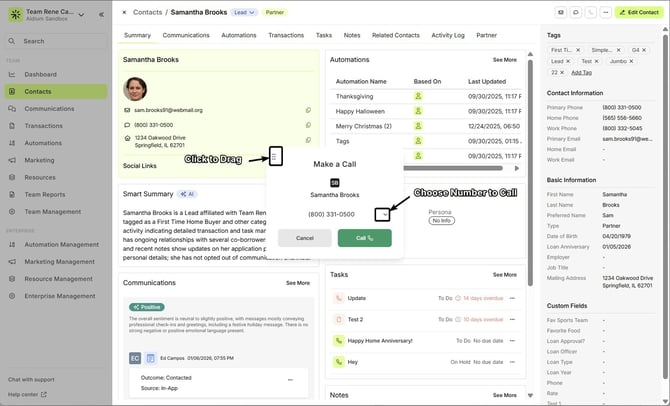Open the text message icon in top toolbar
This screenshot has width=670, height=406.
pyautogui.click(x=576, y=12)
